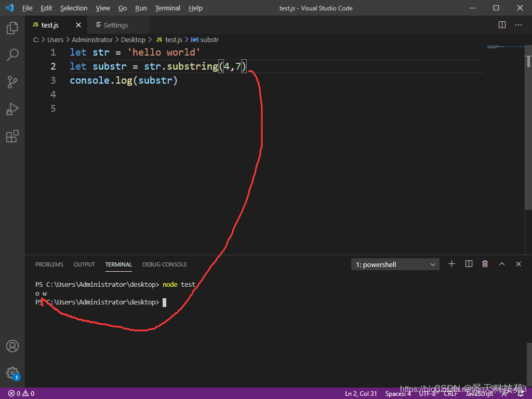Screen dimensions: 532x399
Task: Open the editor More Actions menu
Action: click(518, 25)
